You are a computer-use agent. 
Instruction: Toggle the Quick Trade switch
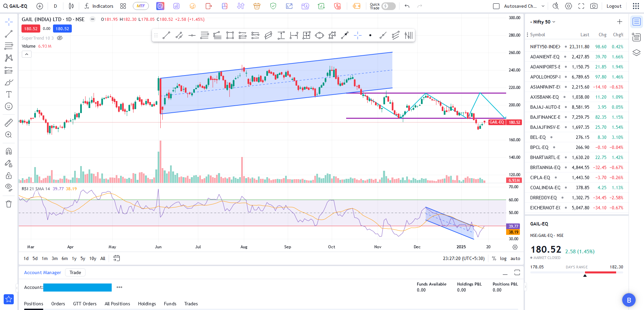(x=388, y=6)
